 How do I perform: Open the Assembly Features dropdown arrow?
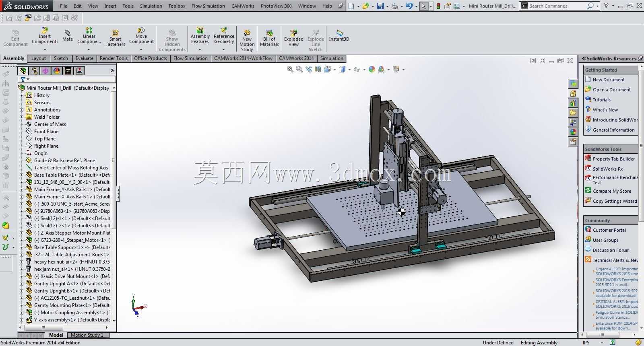200,50
